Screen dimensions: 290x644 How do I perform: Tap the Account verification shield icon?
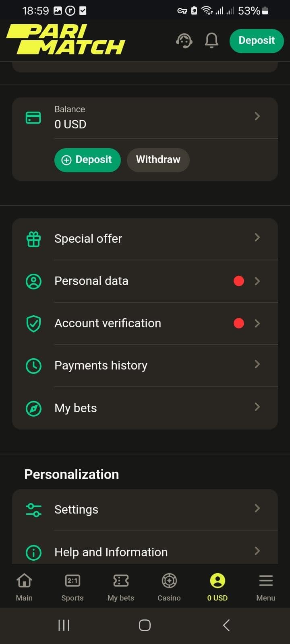click(33, 324)
